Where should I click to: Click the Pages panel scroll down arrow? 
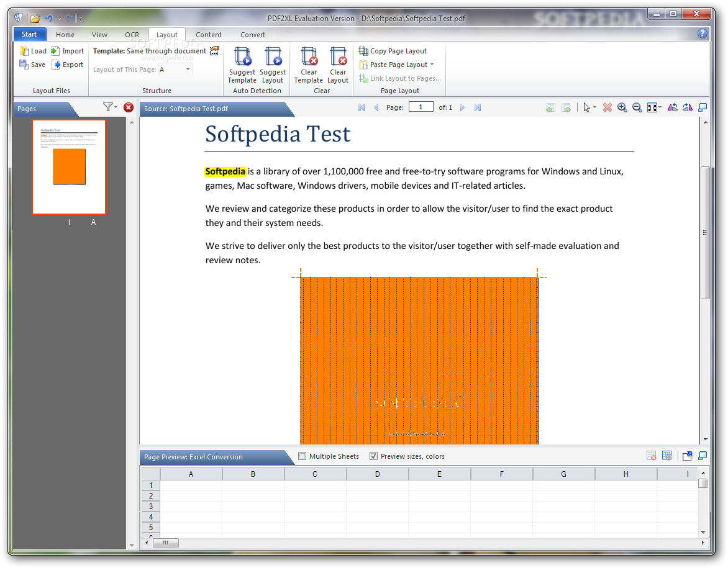point(132,545)
